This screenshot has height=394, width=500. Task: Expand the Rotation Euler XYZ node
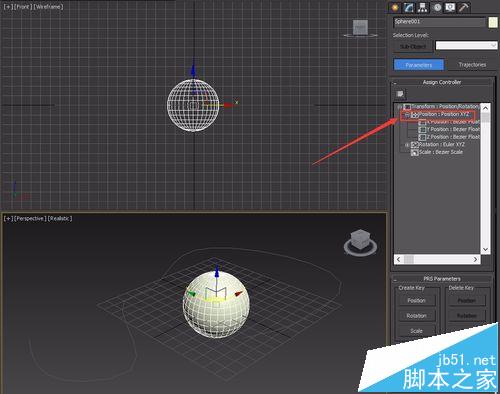(x=407, y=145)
